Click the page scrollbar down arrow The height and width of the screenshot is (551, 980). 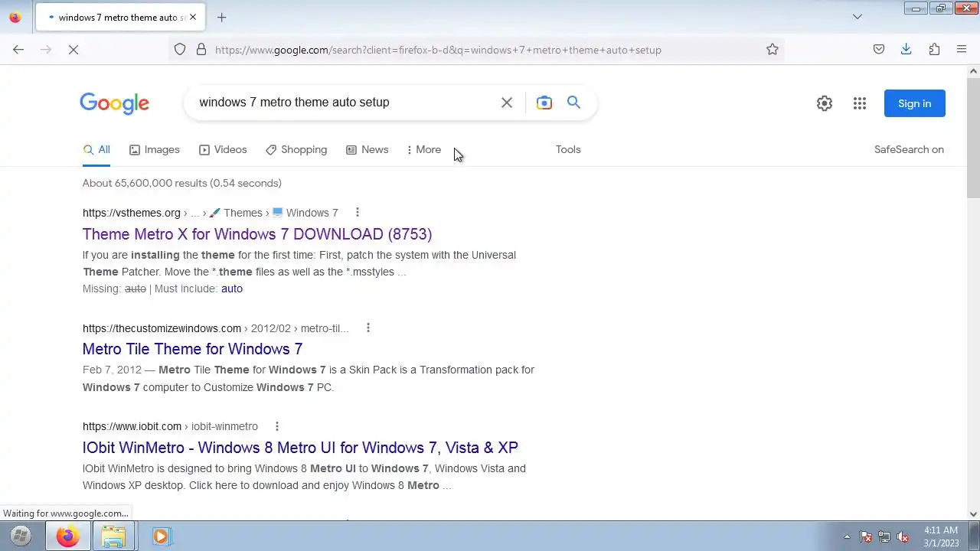[973, 514]
